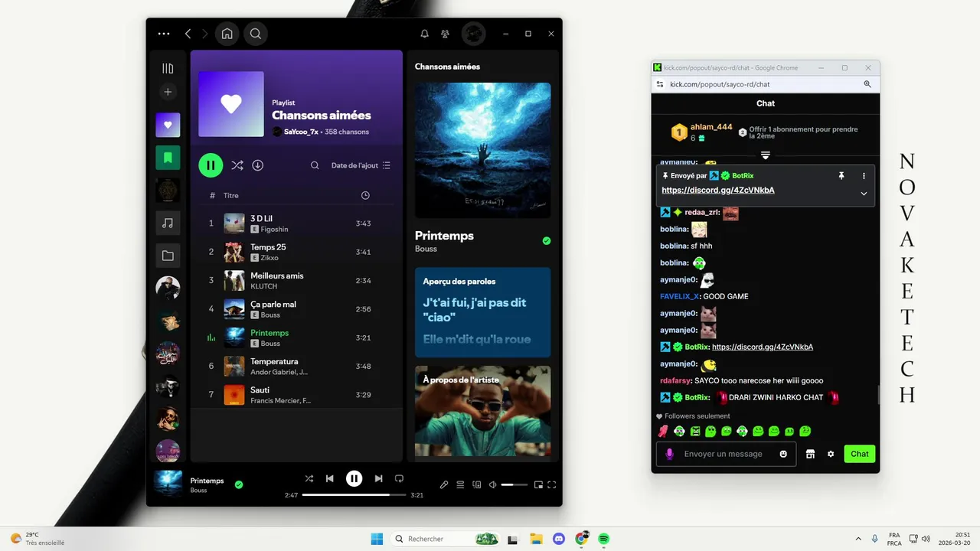Open SaYcoo_7x profile link in playlist header

point(301,132)
